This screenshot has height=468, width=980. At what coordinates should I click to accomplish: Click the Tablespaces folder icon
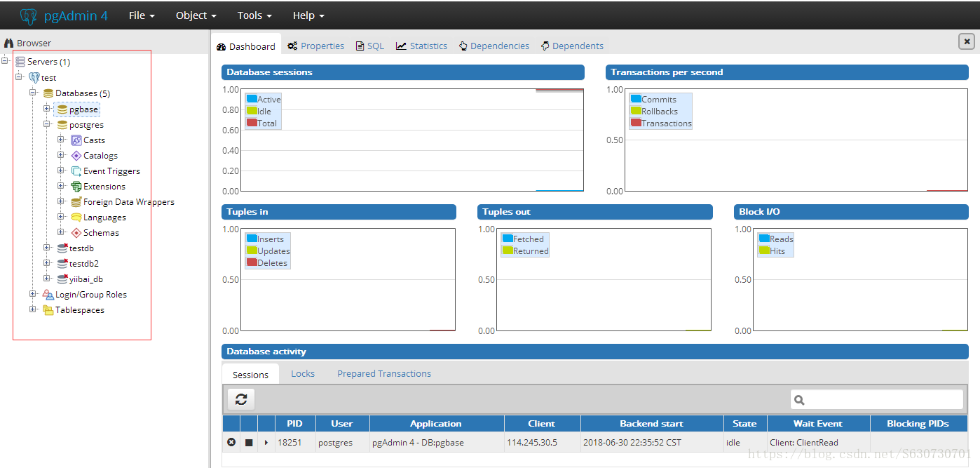click(x=48, y=310)
